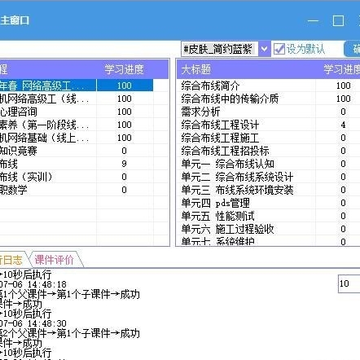
Task: Click the interval input field showing 10
Action: 349,284
